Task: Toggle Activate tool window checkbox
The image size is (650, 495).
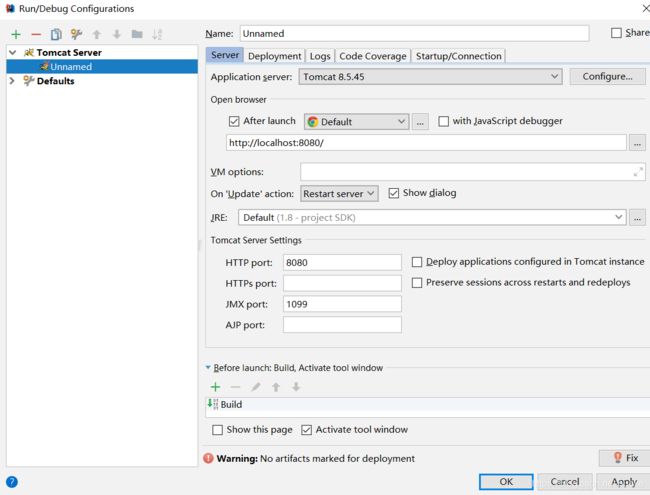Action: [307, 430]
